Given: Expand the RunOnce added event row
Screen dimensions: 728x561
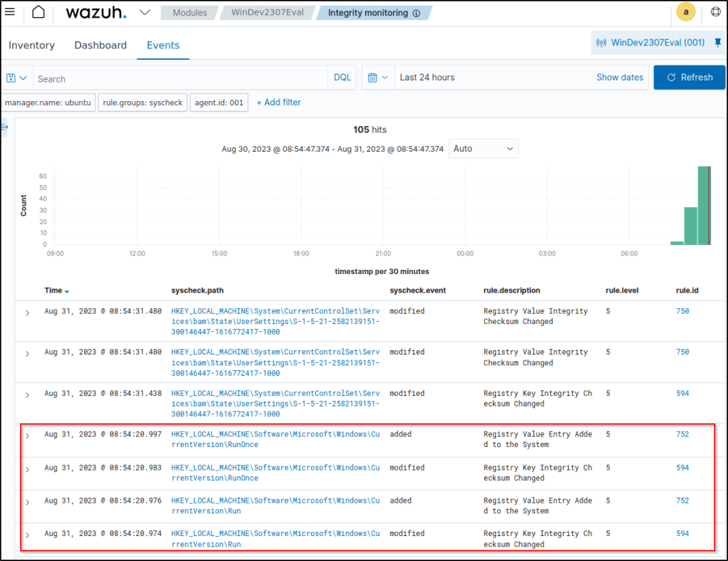Looking at the screenshot, I should (x=27, y=436).
